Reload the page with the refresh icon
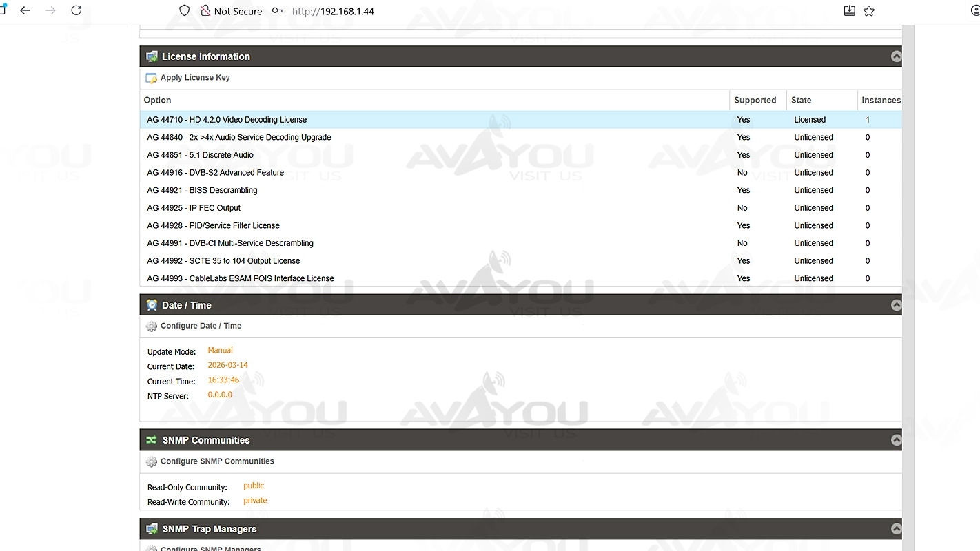Image resolution: width=980 pixels, height=551 pixels. tap(76, 11)
